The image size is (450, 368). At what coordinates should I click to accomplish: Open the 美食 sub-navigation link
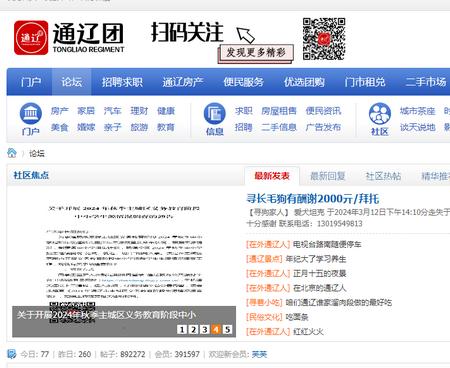coord(60,127)
